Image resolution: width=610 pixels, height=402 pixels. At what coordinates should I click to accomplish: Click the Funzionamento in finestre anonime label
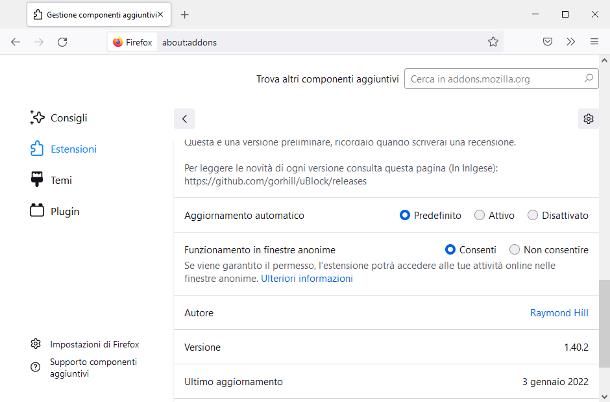260,249
